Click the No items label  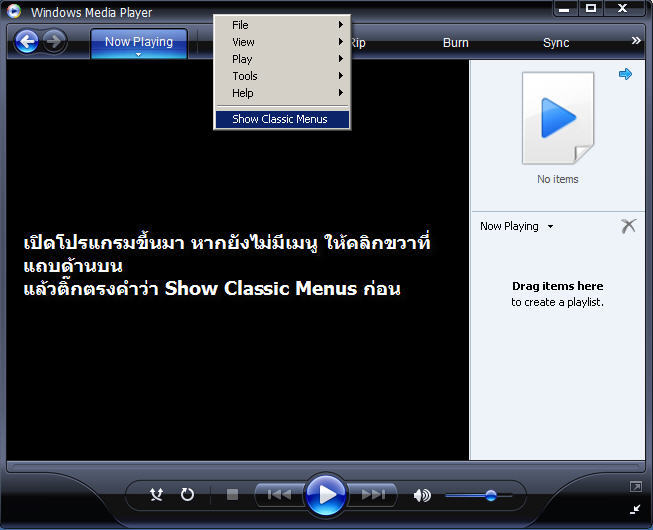pyautogui.click(x=558, y=179)
